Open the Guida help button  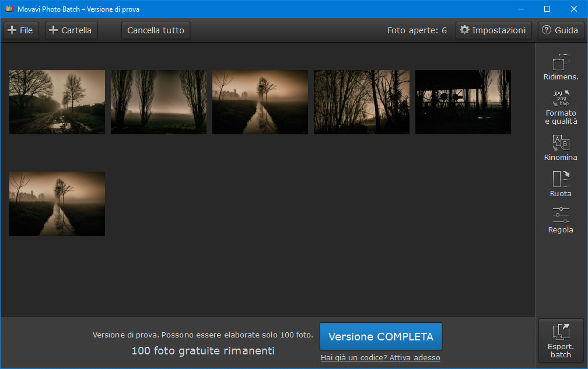click(x=561, y=30)
